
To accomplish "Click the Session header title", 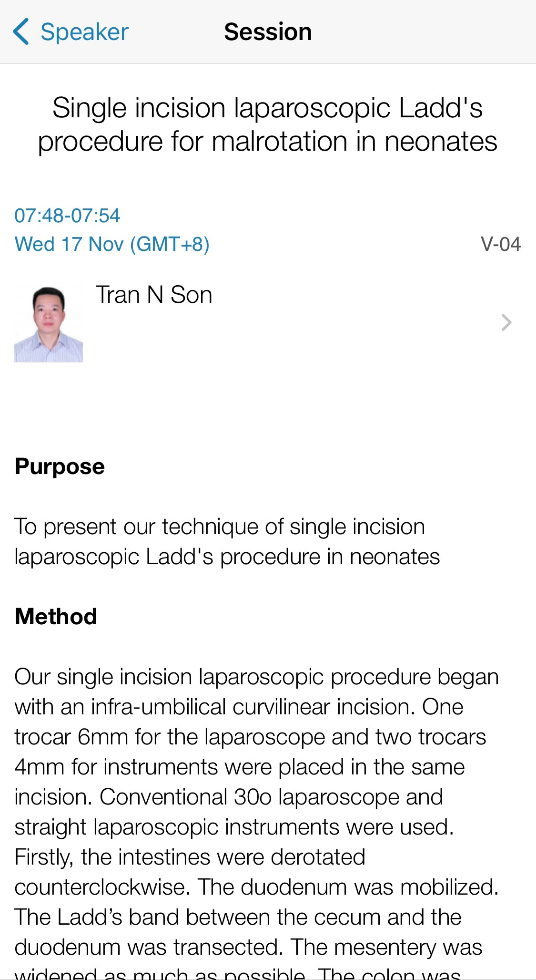I will click(268, 32).
